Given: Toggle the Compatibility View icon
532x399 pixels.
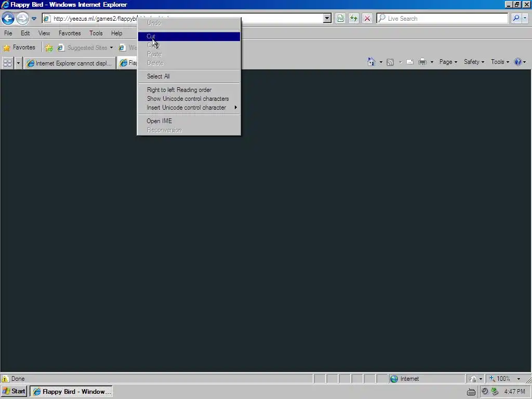Looking at the screenshot, I should pos(340,18).
